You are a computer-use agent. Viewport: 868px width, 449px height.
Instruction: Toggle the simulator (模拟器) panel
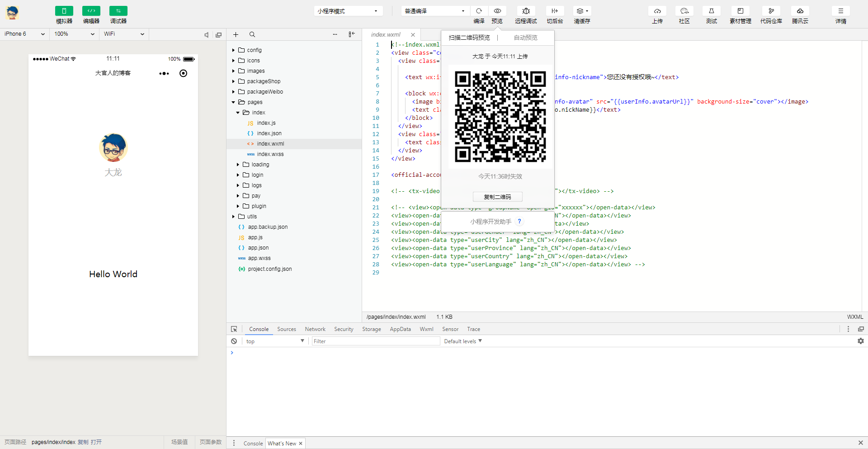[64, 11]
